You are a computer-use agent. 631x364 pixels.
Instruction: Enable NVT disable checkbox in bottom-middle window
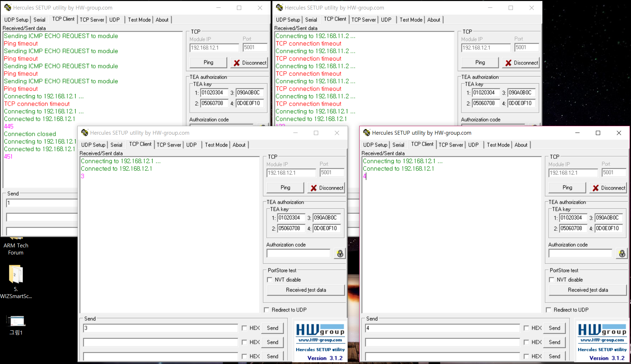270,280
